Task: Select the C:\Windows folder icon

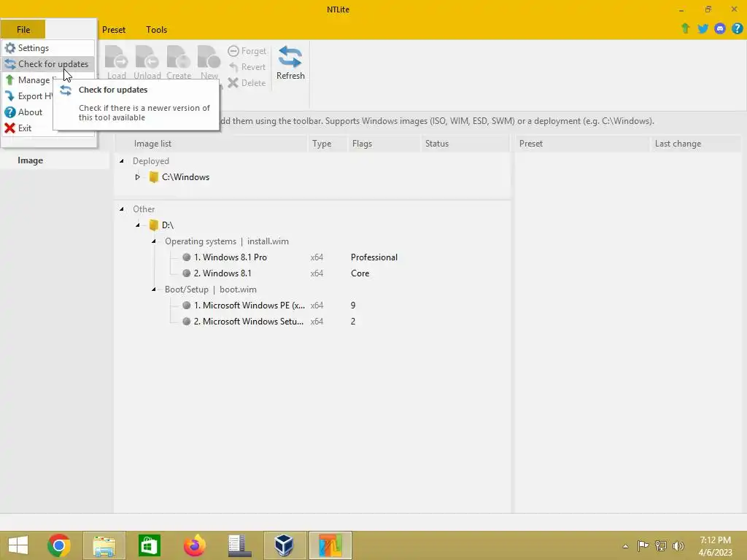Action: click(153, 177)
